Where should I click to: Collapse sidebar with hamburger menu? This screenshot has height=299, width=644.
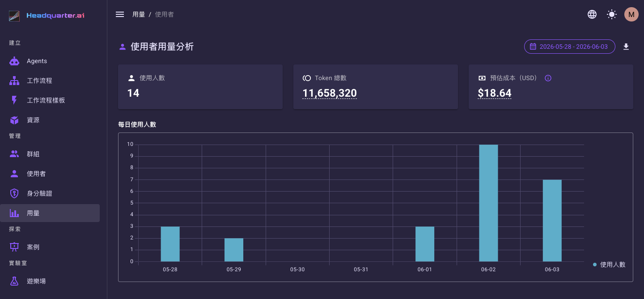[120, 14]
